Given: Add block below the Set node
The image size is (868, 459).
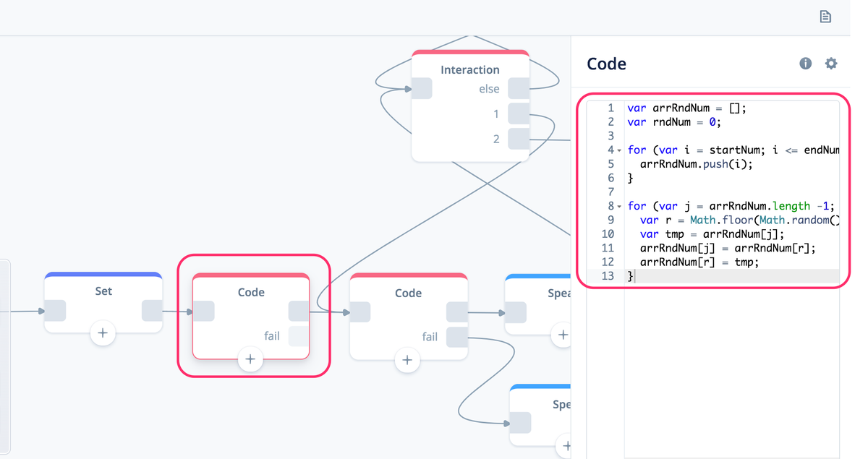Looking at the screenshot, I should click(103, 333).
